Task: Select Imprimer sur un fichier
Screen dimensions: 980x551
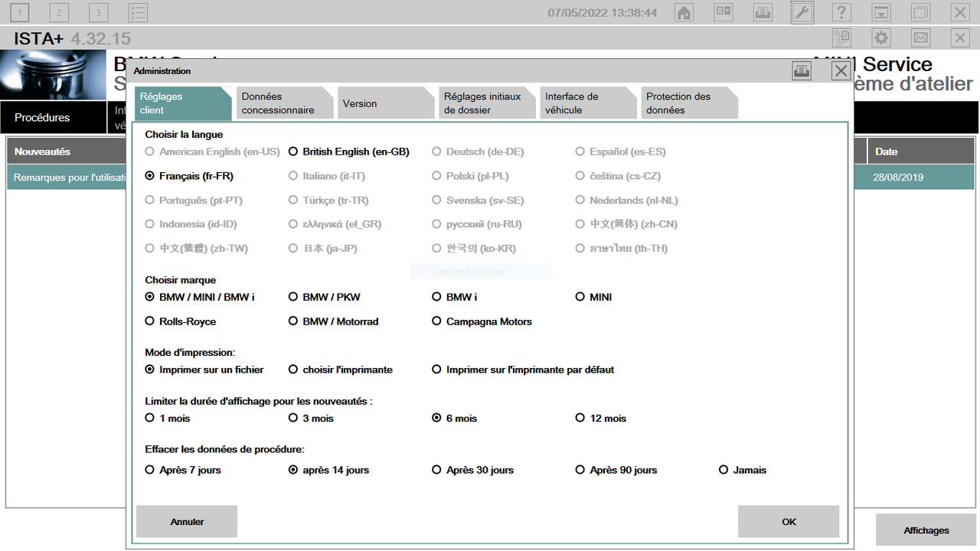Action: [204, 370]
